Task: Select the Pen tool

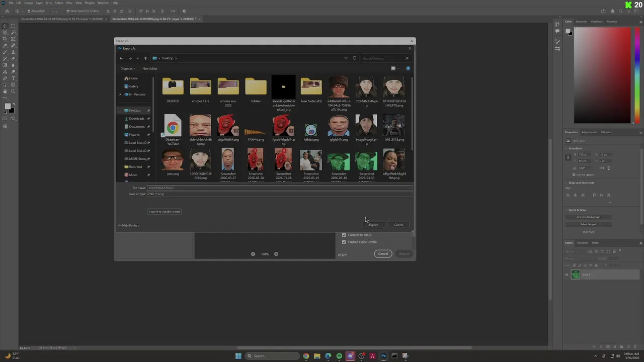Action: [5, 78]
